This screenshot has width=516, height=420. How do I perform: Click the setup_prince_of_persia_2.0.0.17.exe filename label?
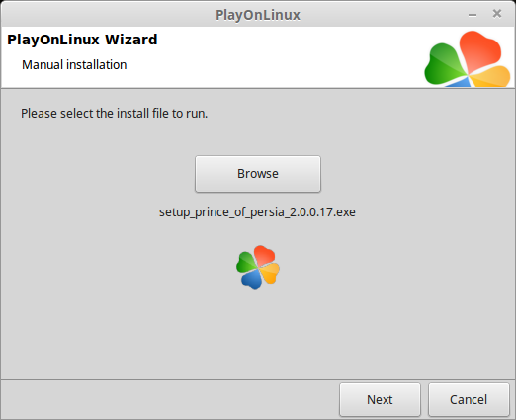click(x=257, y=212)
